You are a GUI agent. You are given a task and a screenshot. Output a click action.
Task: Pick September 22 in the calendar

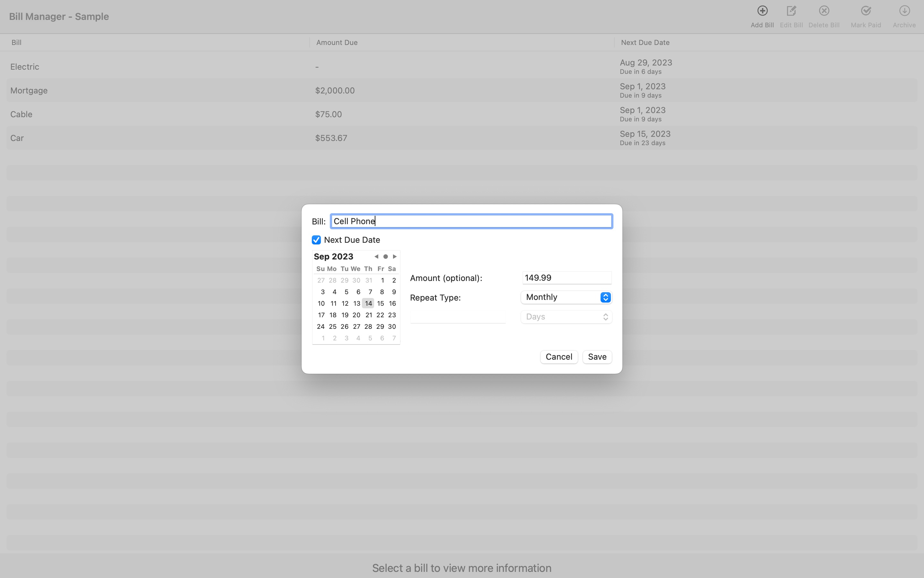(380, 315)
